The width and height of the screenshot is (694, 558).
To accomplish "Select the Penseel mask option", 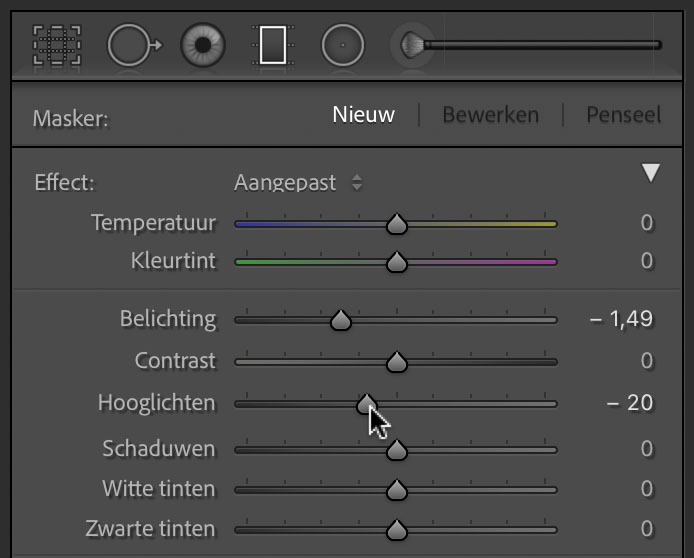I will pyautogui.click(x=624, y=115).
